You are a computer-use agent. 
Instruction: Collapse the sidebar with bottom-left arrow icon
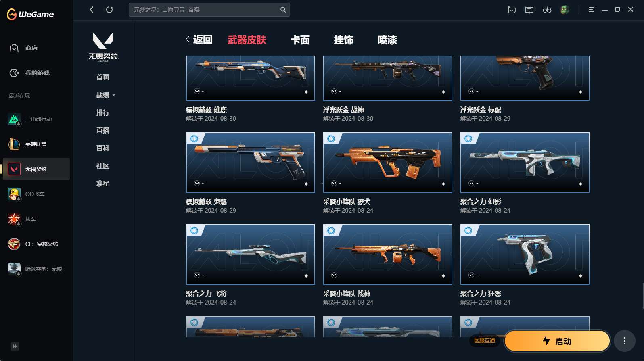pyautogui.click(x=15, y=346)
